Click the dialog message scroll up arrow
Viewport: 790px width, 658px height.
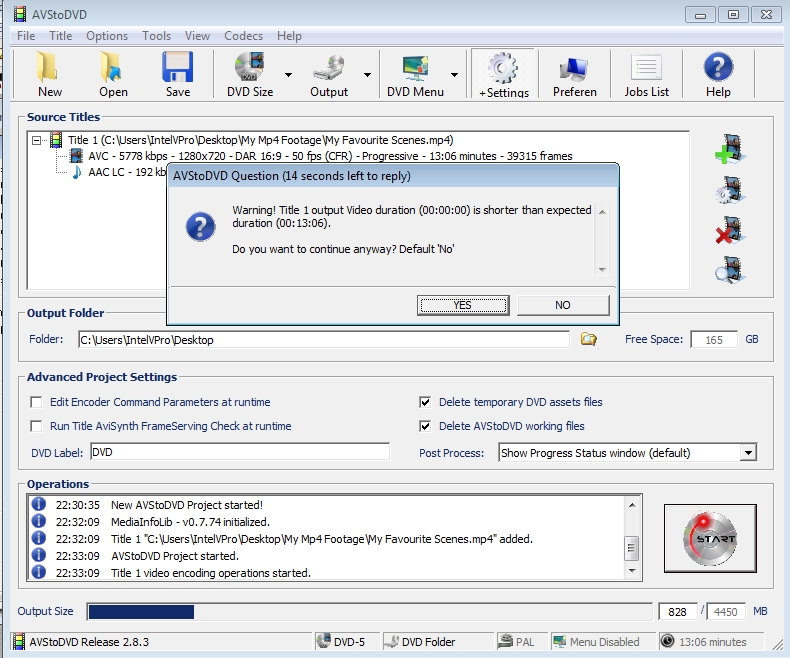coord(602,212)
